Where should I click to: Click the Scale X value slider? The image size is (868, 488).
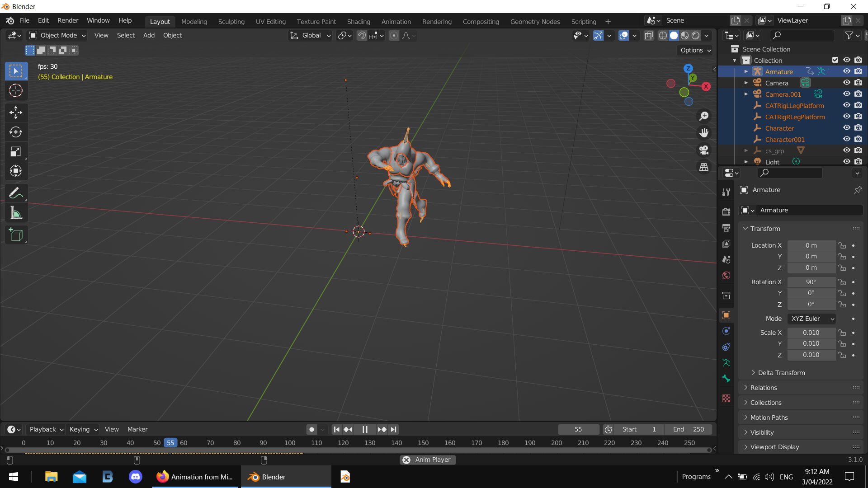pyautogui.click(x=811, y=332)
